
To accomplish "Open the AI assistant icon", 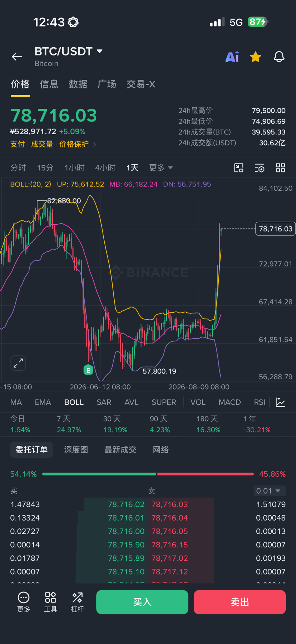I will 232,57.
